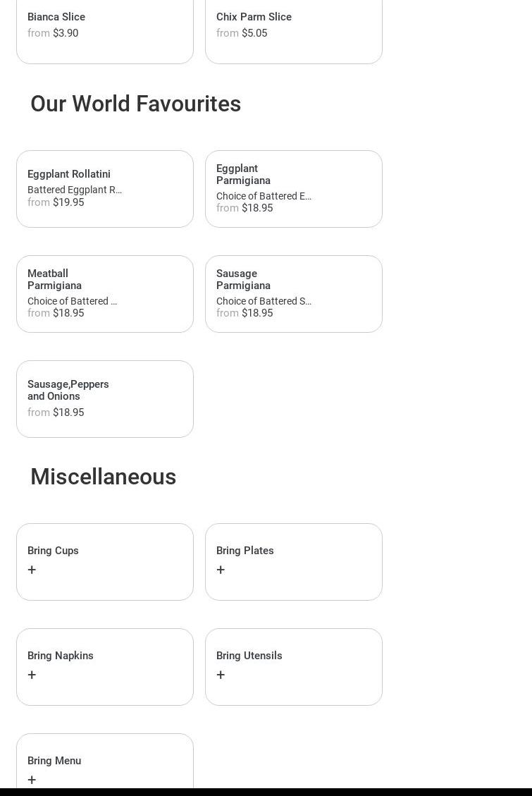Screen dimensions: 532x796
Task: Select Sausage, Peppers and Onions
Action: point(105,398)
